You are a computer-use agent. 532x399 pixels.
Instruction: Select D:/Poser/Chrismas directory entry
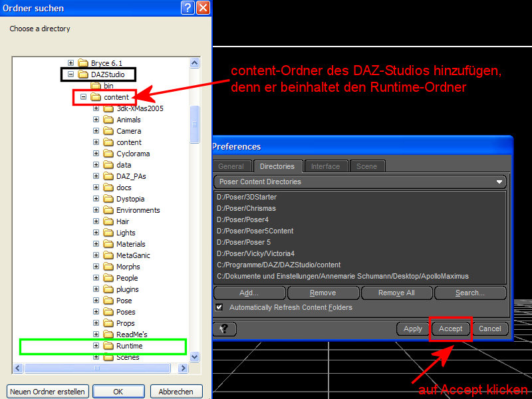(x=360, y=208)
